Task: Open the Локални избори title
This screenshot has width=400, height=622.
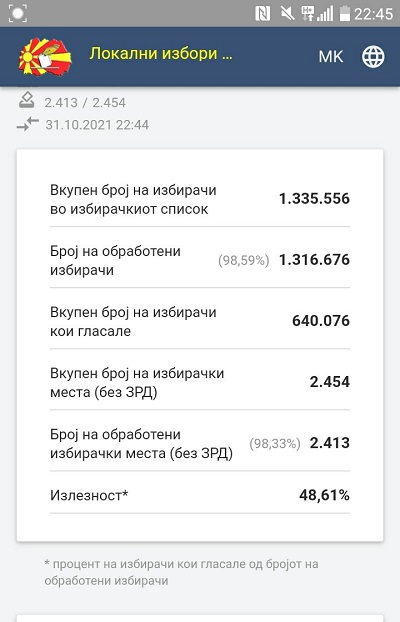Action: tap(161, 54)
